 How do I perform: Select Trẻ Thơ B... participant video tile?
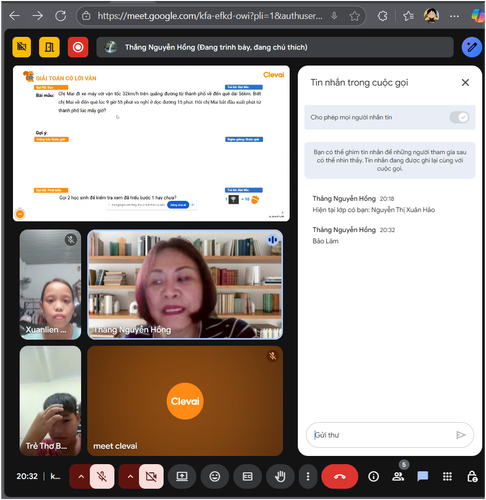tap(50, 401)
